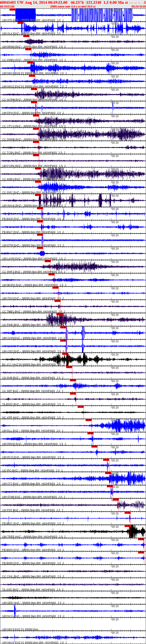Select the UW SHUK BHZ station label
The image size is (146, 644).
[x=34, y=206]
